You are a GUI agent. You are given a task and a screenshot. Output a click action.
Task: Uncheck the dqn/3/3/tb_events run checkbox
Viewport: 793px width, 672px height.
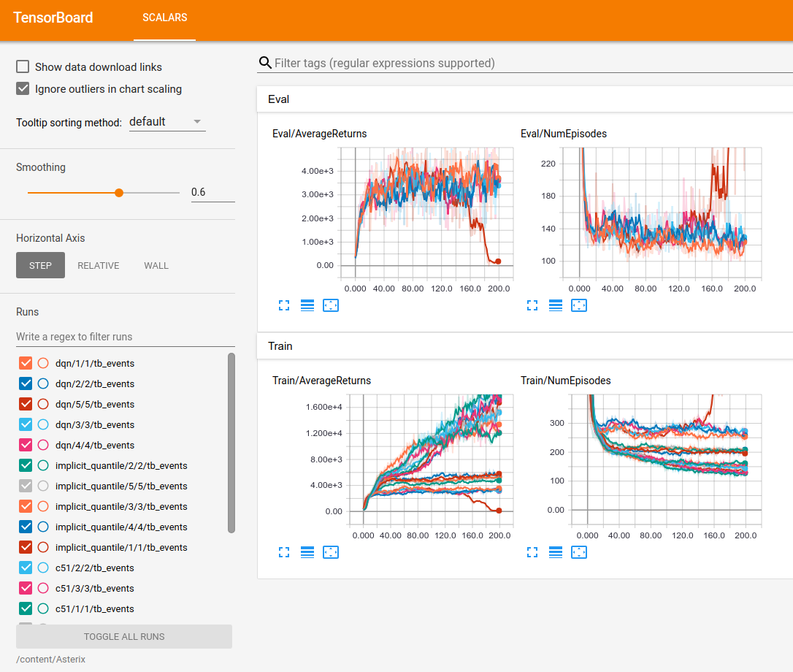(26, 424)
